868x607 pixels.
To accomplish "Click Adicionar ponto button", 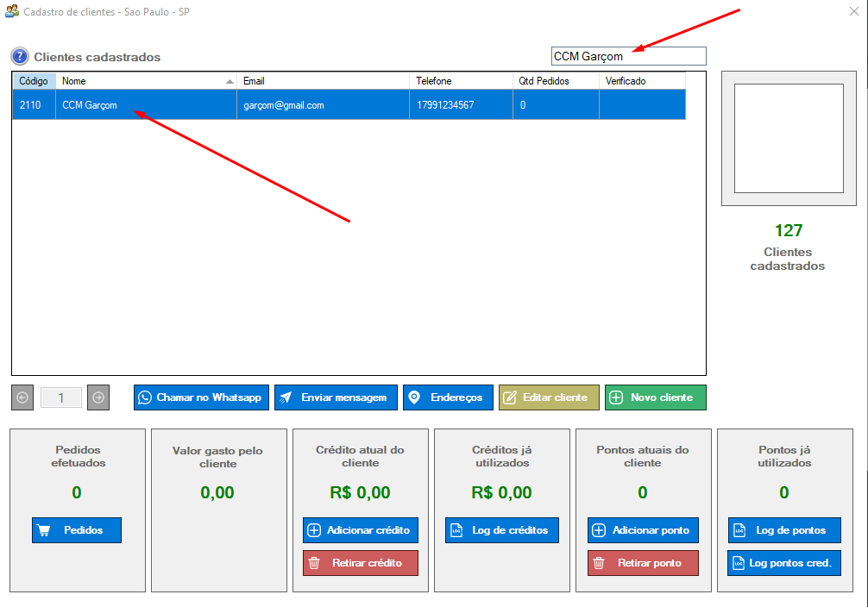I will [643, 530].
